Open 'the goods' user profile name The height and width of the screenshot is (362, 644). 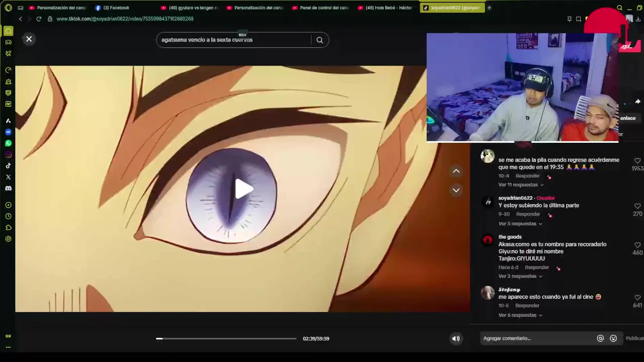coord(510,237)
